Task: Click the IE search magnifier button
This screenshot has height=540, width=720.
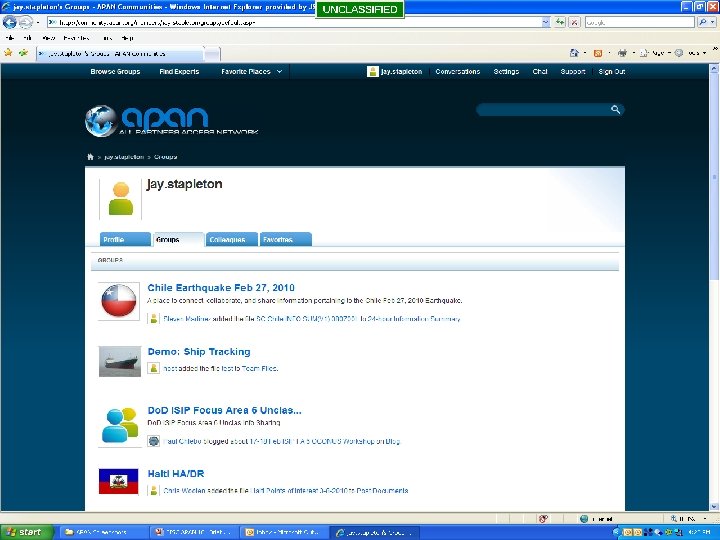Action: 703,22
